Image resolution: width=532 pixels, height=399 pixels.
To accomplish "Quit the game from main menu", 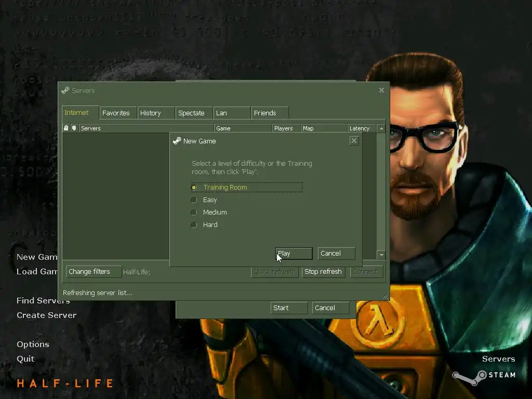I will (x=25, y=359).
